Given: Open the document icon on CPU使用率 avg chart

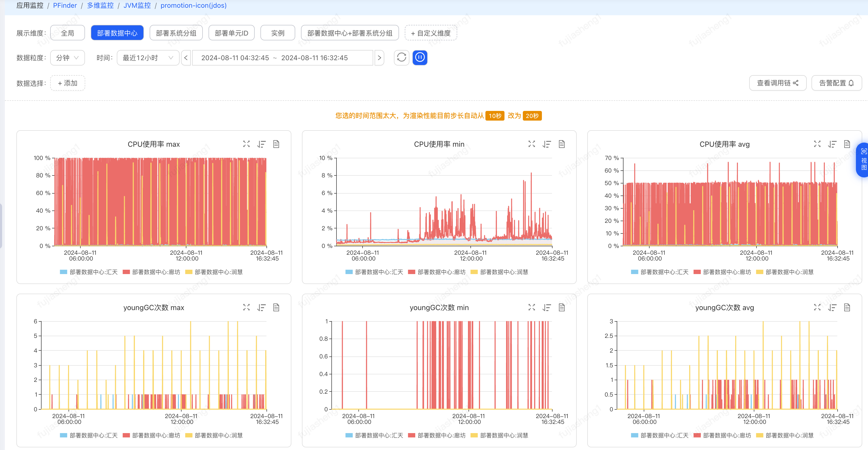Looking at the screenshot, I should (847, 144).
